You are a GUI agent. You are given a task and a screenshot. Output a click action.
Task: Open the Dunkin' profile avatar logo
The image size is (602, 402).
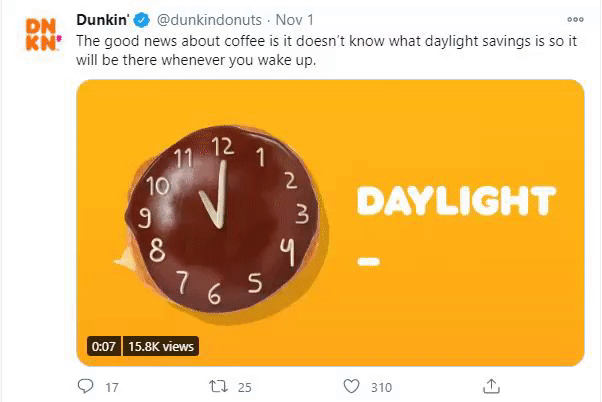[x=43, y=35]
